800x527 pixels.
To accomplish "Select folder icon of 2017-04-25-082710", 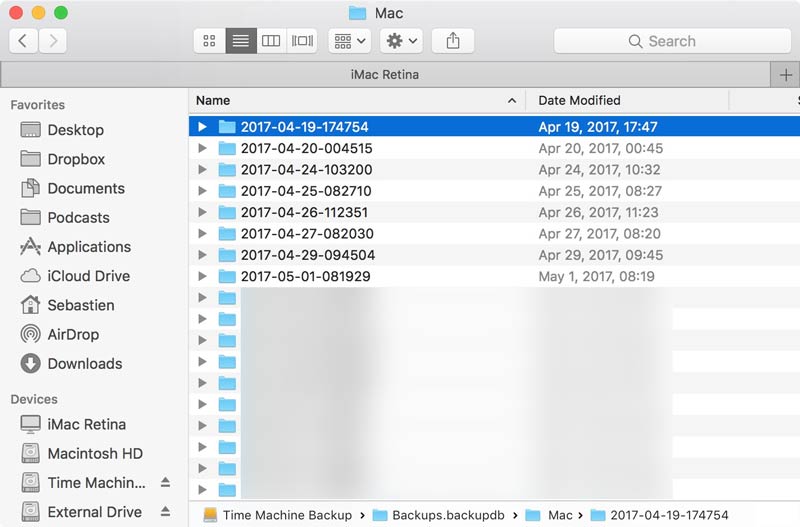I will (x=227, y=191).
